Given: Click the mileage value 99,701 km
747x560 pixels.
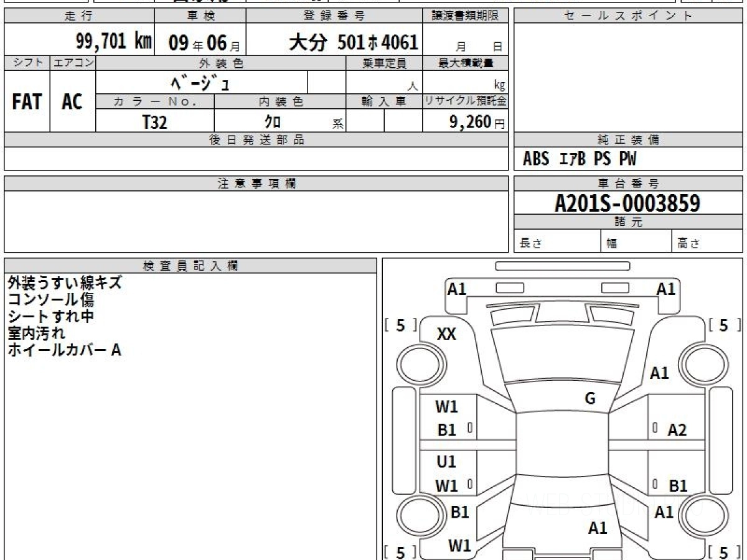Looking at the screenshot, I should click(114, 42).
